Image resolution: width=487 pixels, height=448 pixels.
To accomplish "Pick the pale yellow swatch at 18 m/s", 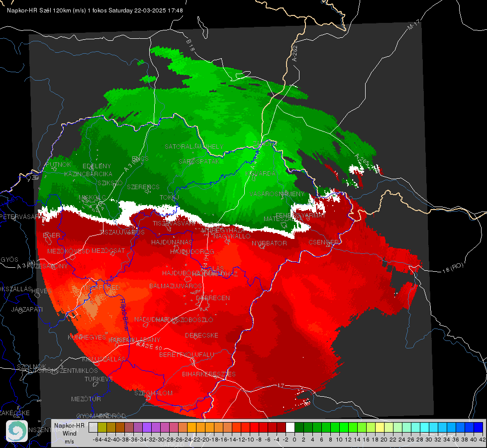I will (380, 427).
